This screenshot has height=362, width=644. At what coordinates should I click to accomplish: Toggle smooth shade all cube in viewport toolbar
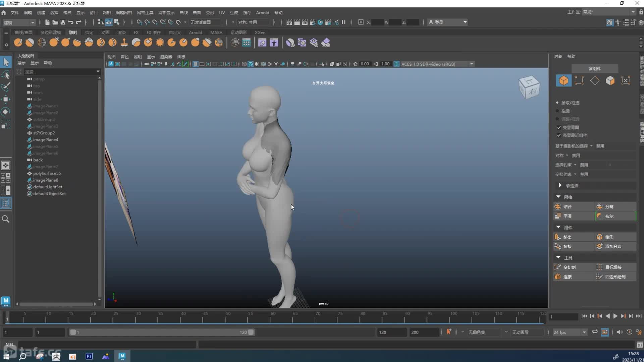tap(251, 64)
